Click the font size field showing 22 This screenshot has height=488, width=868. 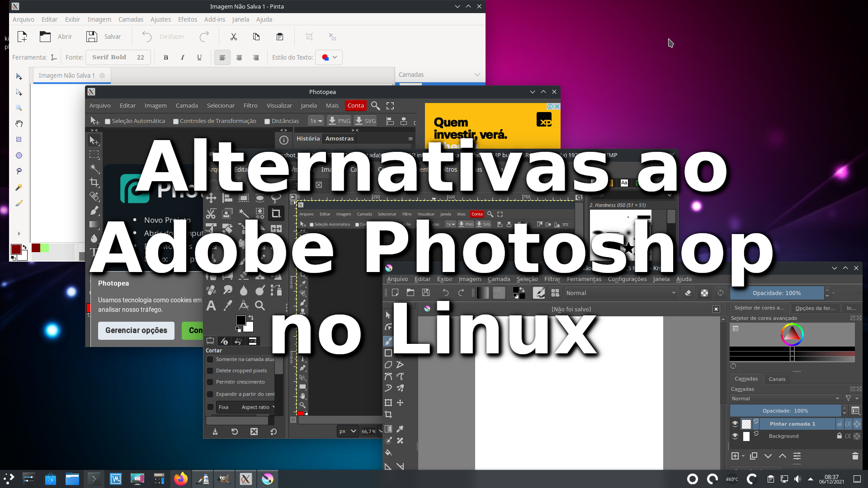point(141,57)
